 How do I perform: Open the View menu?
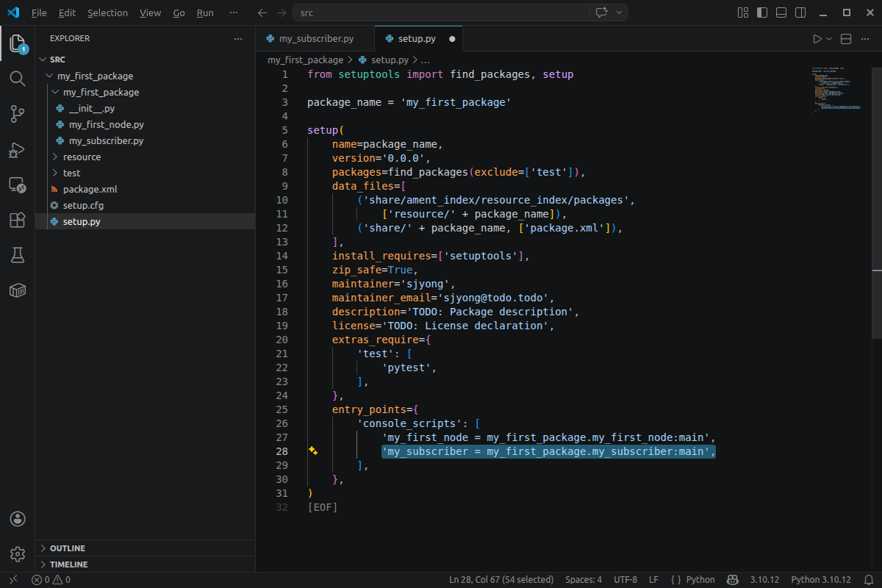coord(150,12)
